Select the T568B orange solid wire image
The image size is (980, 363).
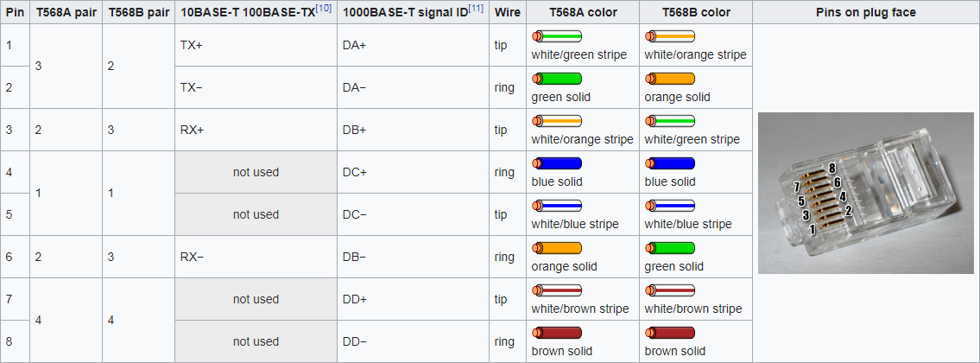click(670, 79)
